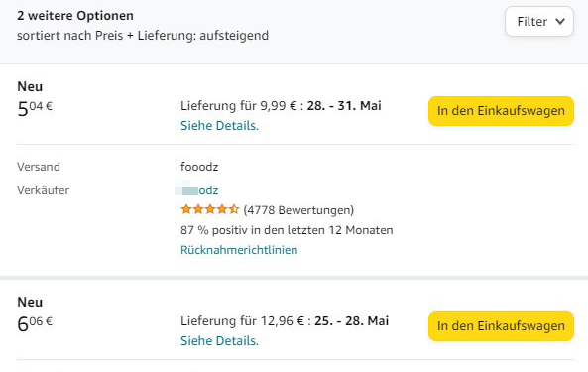Click the Neu label above 6,06 €
Viewport: 588px width, 372px height.
(30, 302)
